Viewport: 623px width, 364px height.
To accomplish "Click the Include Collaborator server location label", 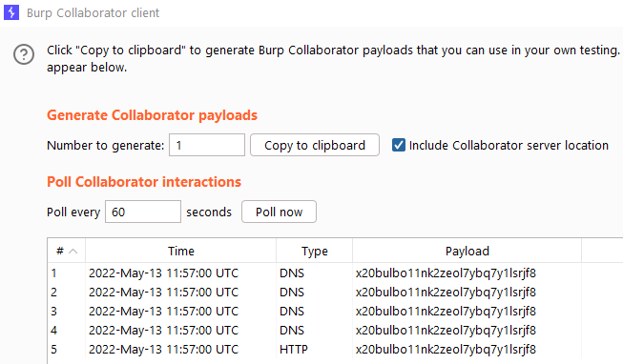I will click(x=509, y=145).
